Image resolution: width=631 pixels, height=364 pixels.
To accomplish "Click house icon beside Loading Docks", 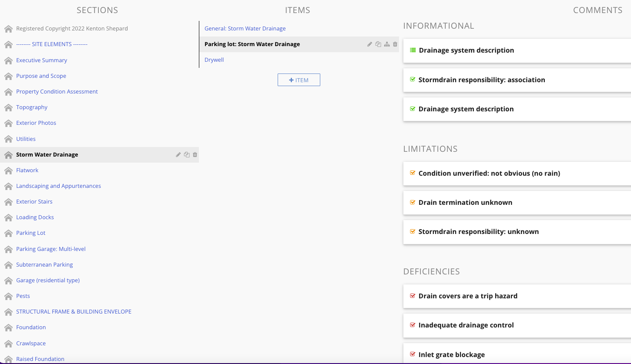I will pos(8,217).
